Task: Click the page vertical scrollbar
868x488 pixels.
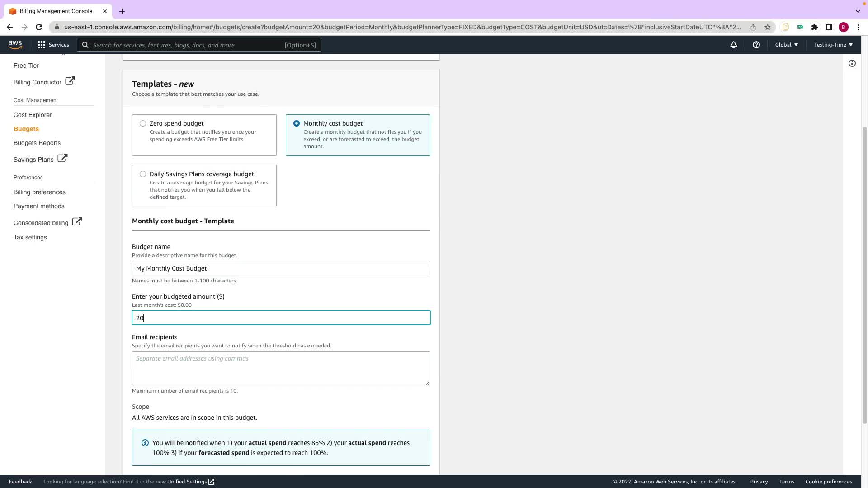Action: tap(864, 271)
